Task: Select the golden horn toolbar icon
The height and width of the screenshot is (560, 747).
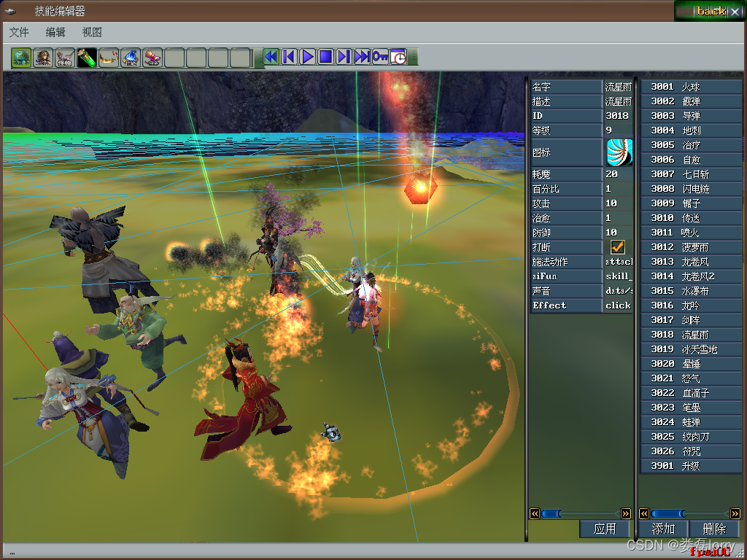Action: click(x=109, y=58)
